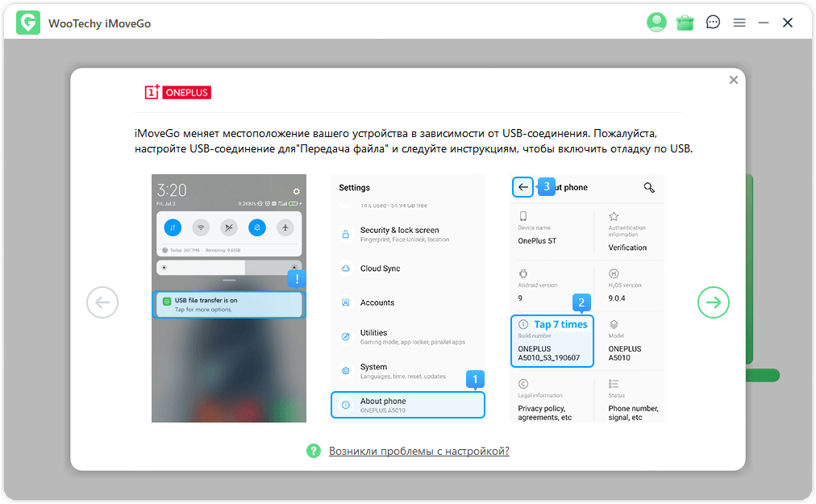This screenshot has width=816, height=504.
Task: Tap the Cloud Sync icon in Settings
Action: click(347, 267)
